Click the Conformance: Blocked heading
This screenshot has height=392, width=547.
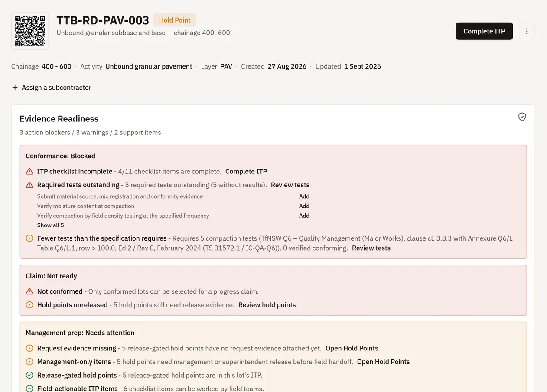(x=60, y=156)
